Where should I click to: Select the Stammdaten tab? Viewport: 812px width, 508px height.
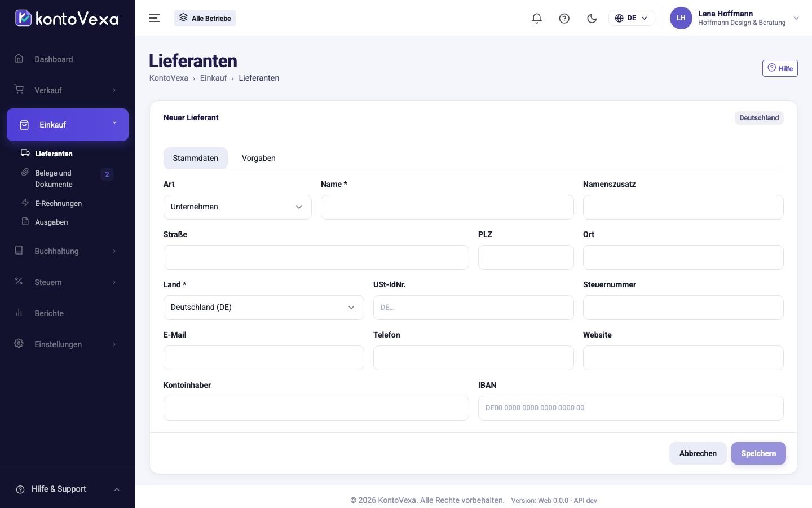(x=196, y=158)
